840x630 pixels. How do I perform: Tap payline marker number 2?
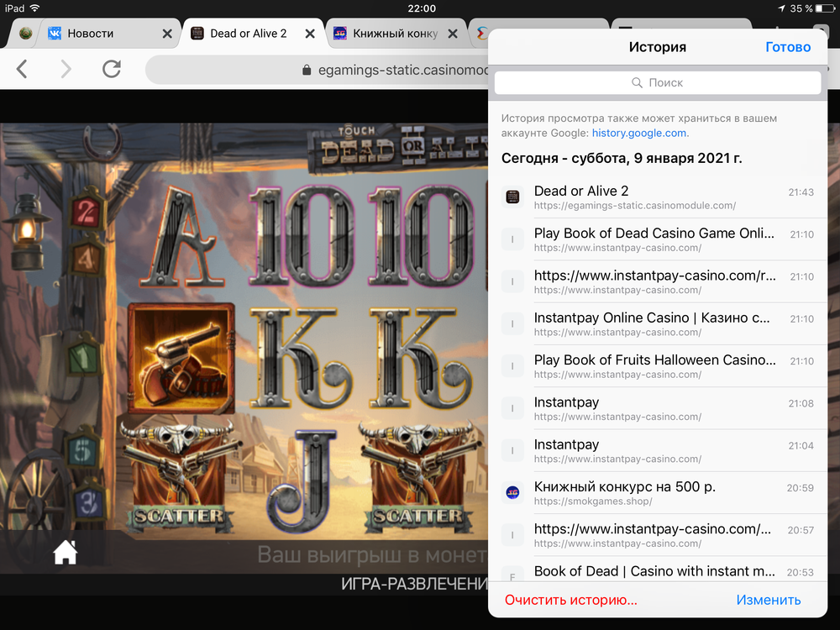(86, 213)
